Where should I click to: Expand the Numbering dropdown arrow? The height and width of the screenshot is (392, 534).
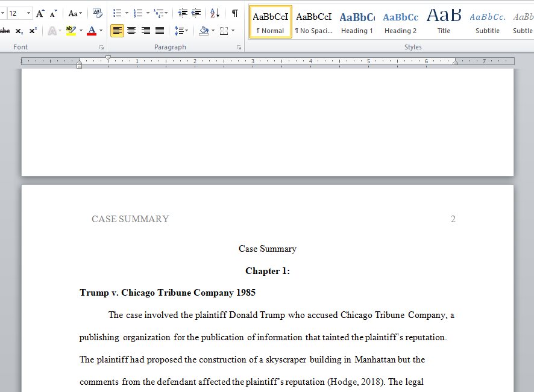[x=148, y=13]
